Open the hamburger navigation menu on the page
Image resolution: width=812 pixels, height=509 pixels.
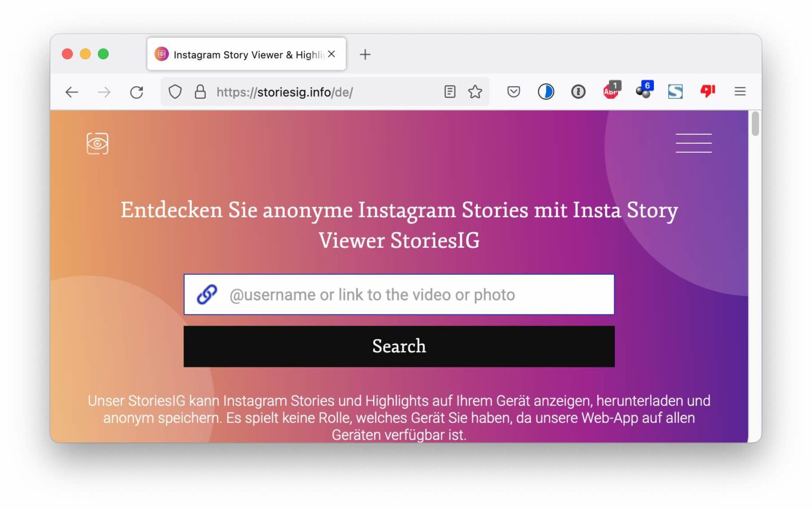coord(694,143)
